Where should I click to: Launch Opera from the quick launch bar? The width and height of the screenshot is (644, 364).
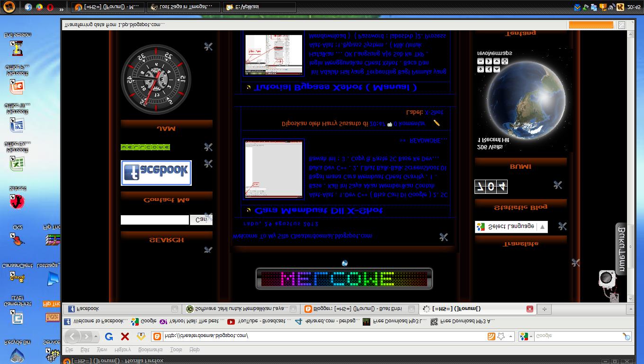pyautogui.click(x=50, y=7)
